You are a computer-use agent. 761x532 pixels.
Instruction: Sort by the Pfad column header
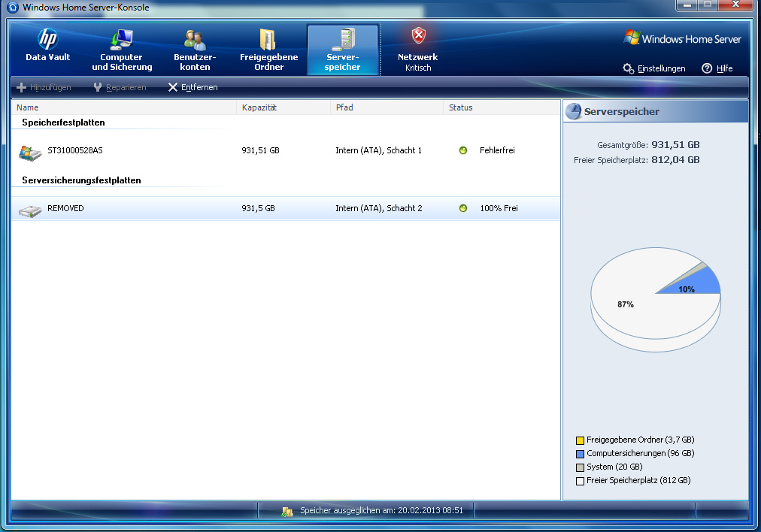[387, 107]
